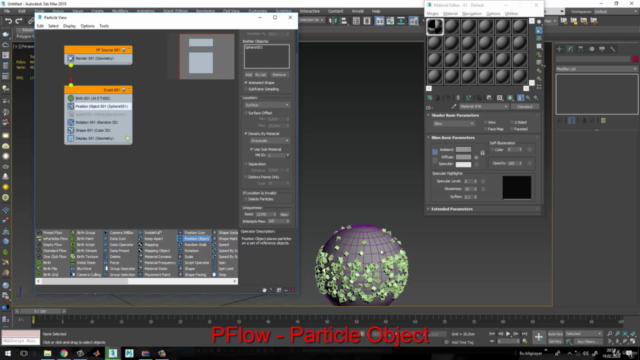Click the Particle View pan hand tool
The height and width of the screenshot is (360, 640).
[264, 290]
